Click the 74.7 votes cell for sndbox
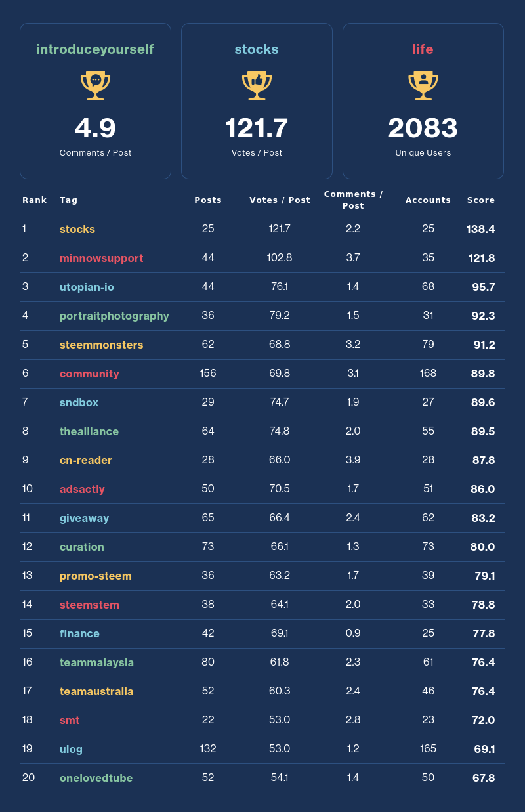Screen dimensions: 525x812 (x=280, y=402)
